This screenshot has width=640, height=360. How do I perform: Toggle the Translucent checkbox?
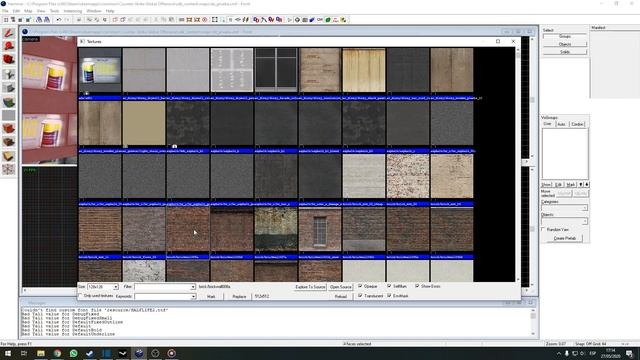click(x=360, y=296)
